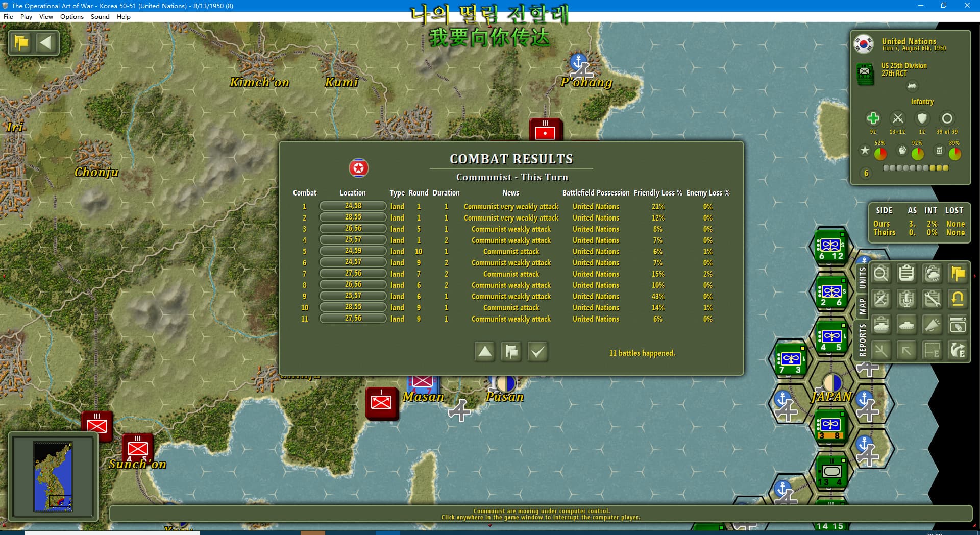Image resolution: width=980 pixels, height=535 pixels.
Task: Click the 89% supply pie indicator
Action: click(955, 153)
